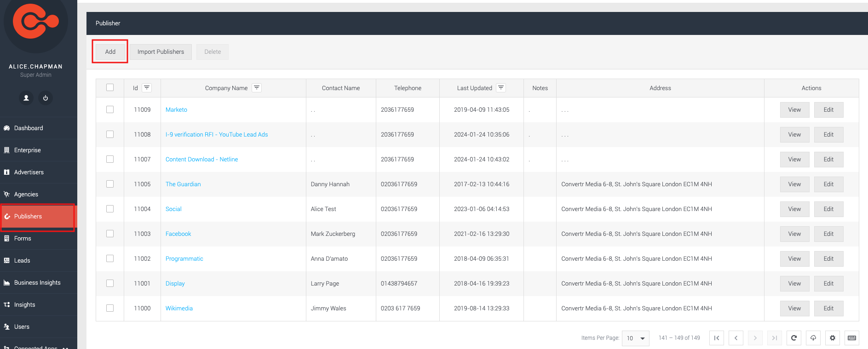
Task: Open the Programmatic publisher link
Action: (184, 259)
